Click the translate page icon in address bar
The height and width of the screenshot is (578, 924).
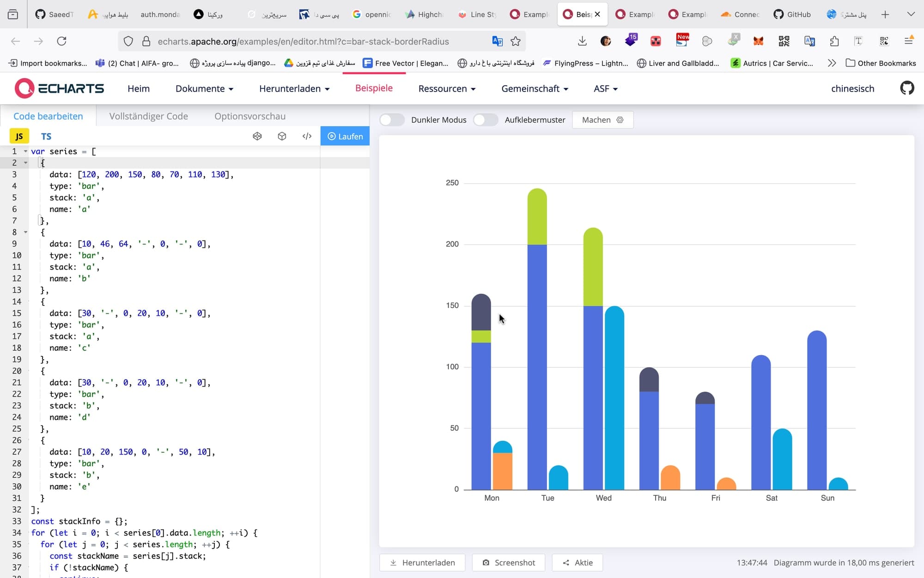tap(497, 41)
